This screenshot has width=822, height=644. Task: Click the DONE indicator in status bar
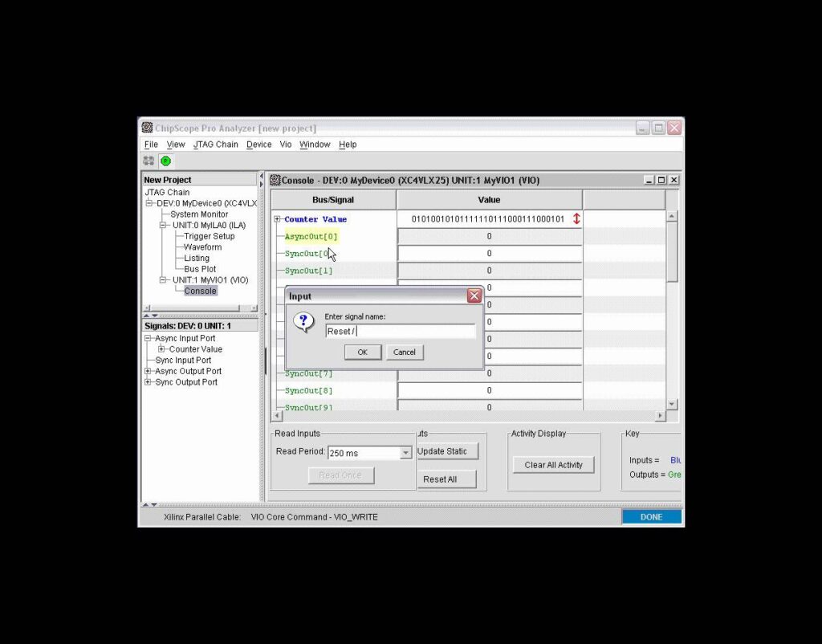651,516
